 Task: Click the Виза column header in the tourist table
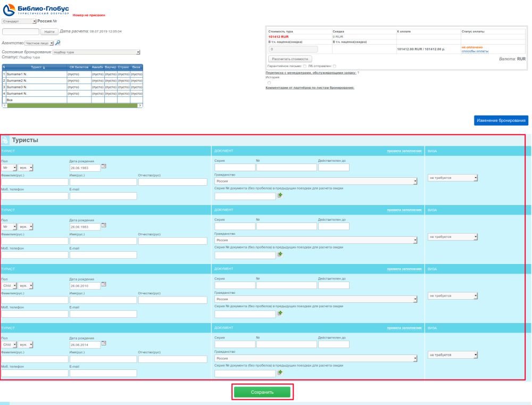(x=137, y=67)
